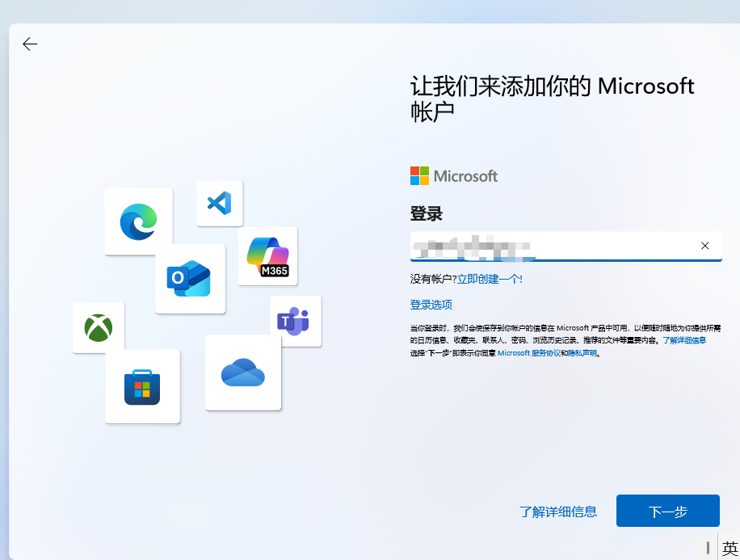Switch the 英 input method indicator

[729, 548]
